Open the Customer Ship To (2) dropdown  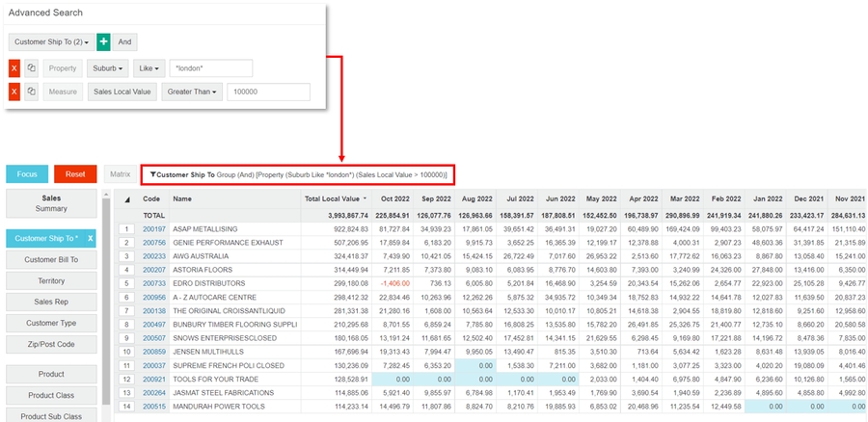[50, 42]
